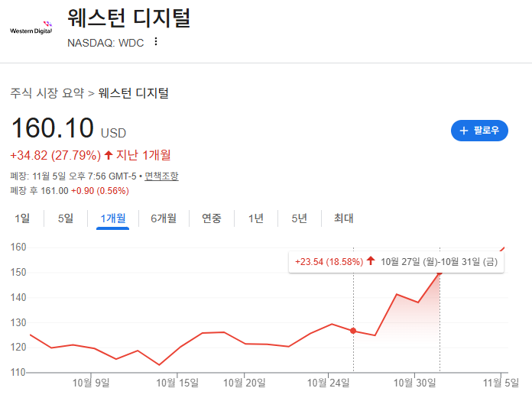Click the red up arrow beside 지난 1개월
Image resolution: width=532 pixels, height=401 pixels.
coord(109,156)
